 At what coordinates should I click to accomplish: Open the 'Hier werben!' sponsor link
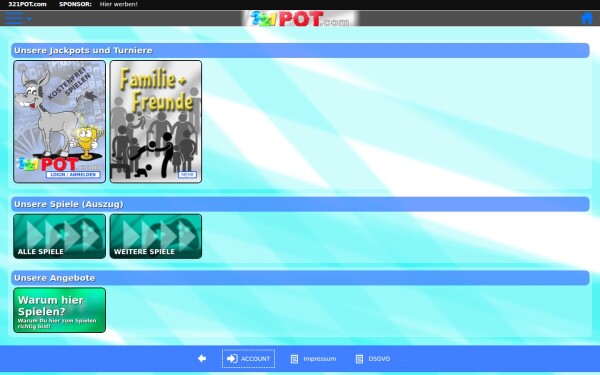119,4
